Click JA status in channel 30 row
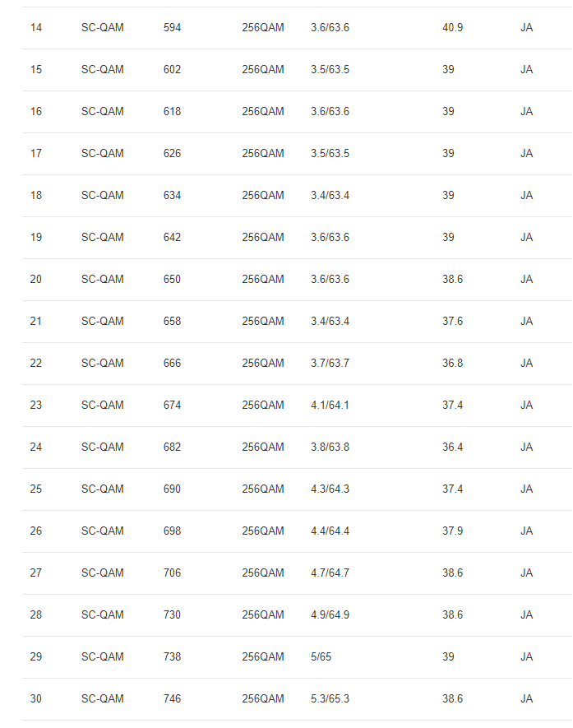The width and height of the screenshot is (573, 728). click(526, 699)
